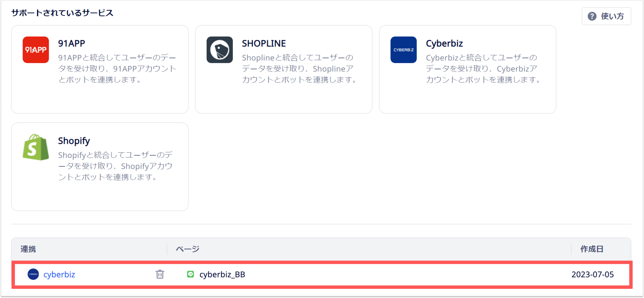Click the question mark help icon
The image size is (644, 298).
pyautogui.click(x=592, y=16)
